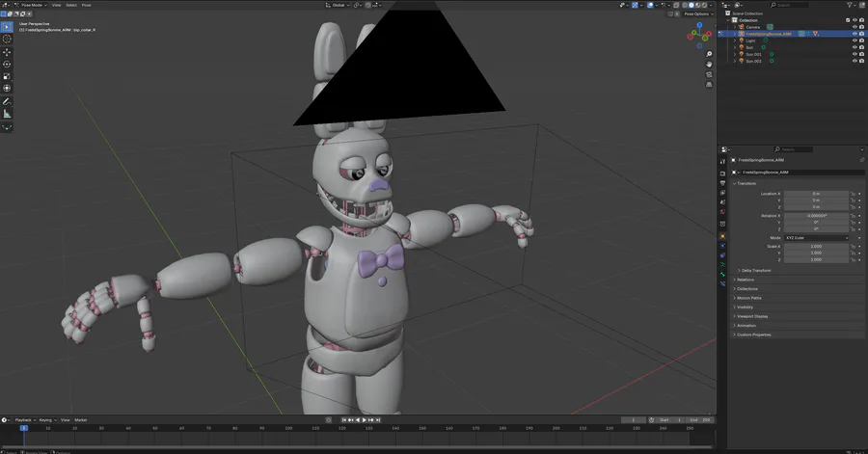This screenshot has width=868, height=454.
Task: Toggle camera view icon in viewport
Action: tap(709, 74)
